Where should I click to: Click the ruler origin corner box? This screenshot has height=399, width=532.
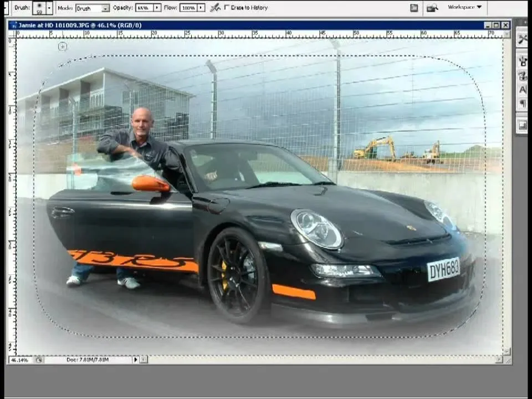click(12, 34)
